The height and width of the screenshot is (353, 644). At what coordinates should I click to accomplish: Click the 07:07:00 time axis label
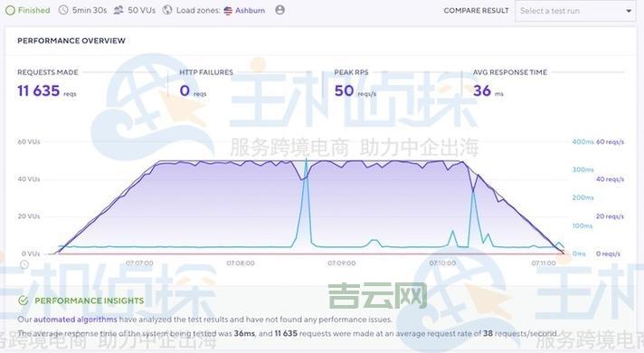tap(139, 263)
